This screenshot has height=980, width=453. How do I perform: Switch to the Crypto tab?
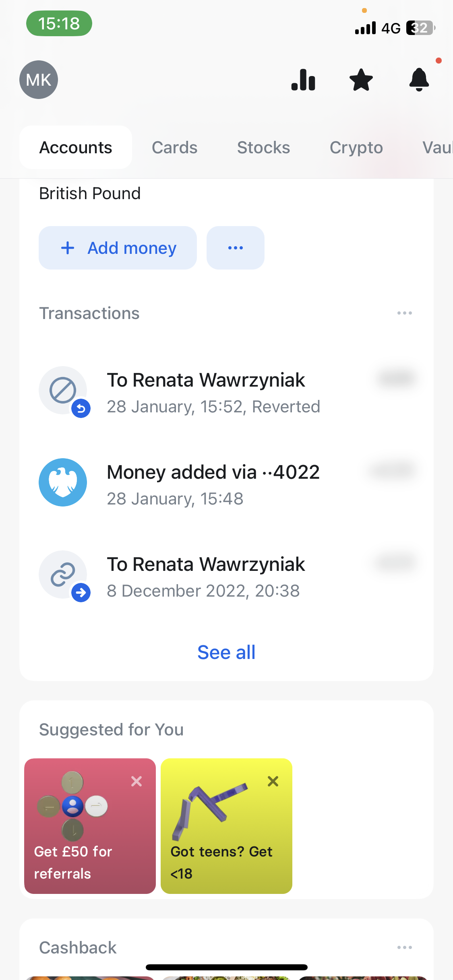point(356,148)
